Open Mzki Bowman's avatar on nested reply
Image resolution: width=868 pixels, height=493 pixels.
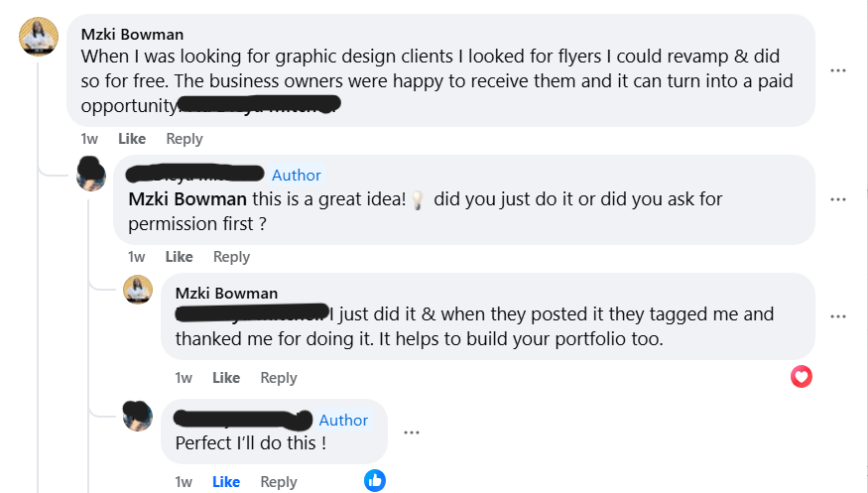(x=137, y=291)
